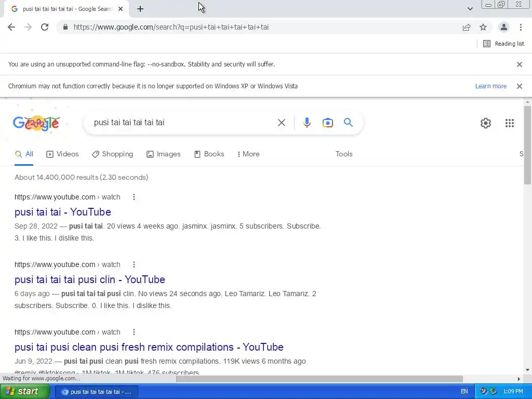This screenshot has height=399, width=532.
Task: Clear the search query text
Action: [x=281, y=123]
